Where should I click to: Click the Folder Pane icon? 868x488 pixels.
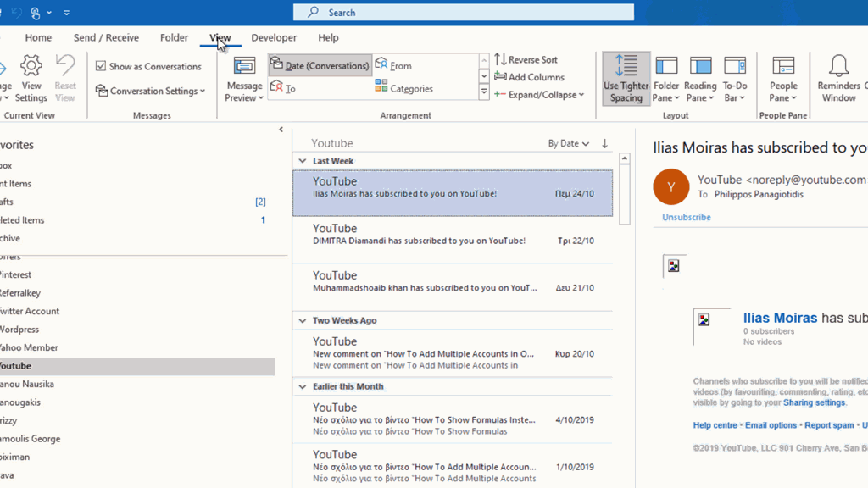666,80
